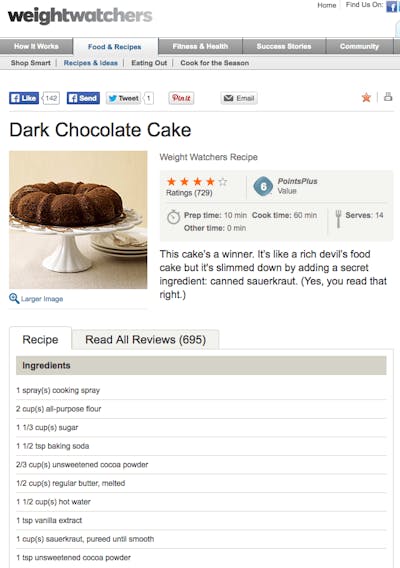Click the chocolate cake photo thumbnail
This screenshot has width=400, height=568.
(x=78, y=220)
